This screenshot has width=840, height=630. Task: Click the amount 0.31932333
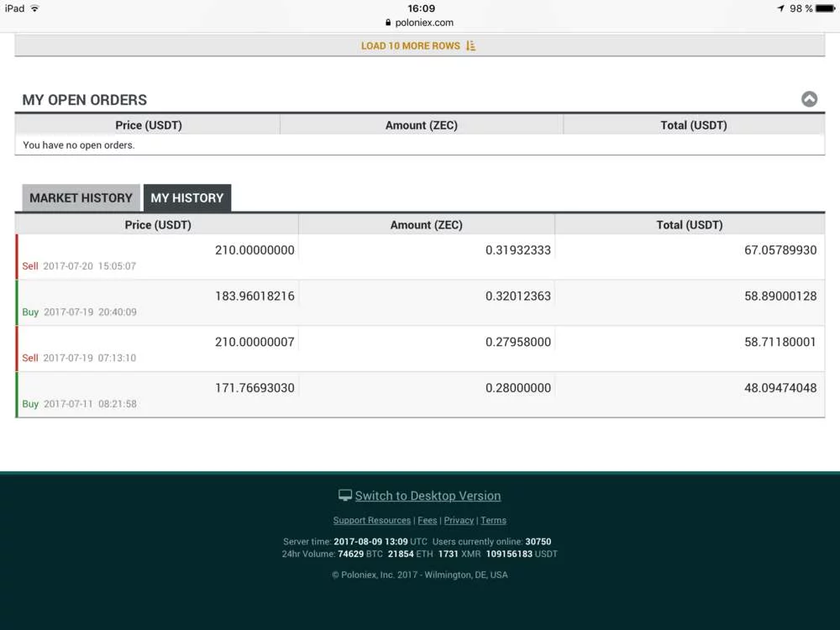518,250
